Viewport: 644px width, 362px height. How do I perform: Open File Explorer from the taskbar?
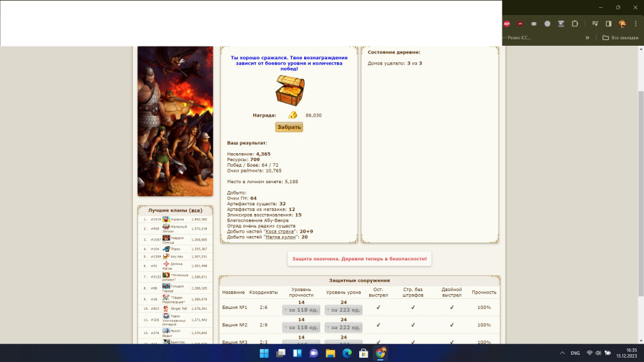coord(330,353)
